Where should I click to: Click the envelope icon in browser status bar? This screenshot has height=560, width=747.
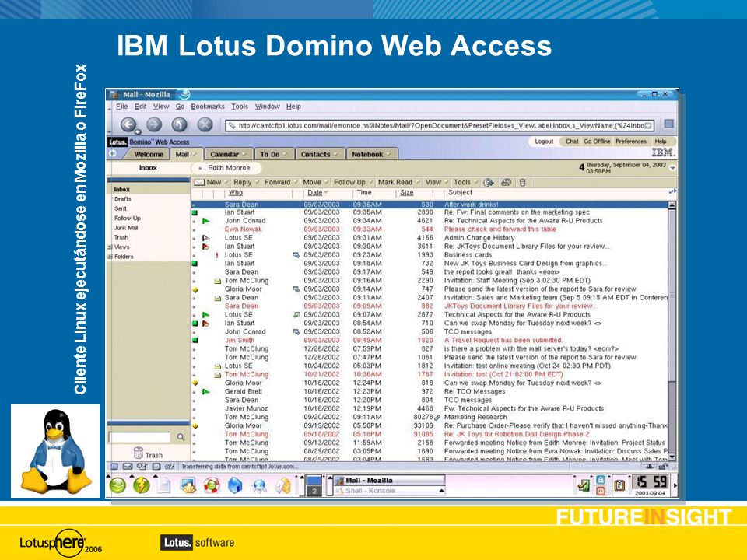[128, 467]
